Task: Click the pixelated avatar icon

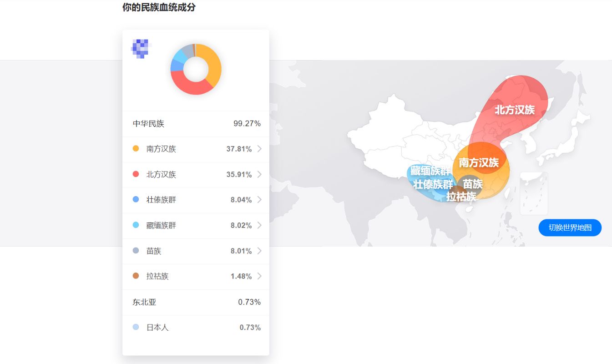Action: (x=141, y=49)
